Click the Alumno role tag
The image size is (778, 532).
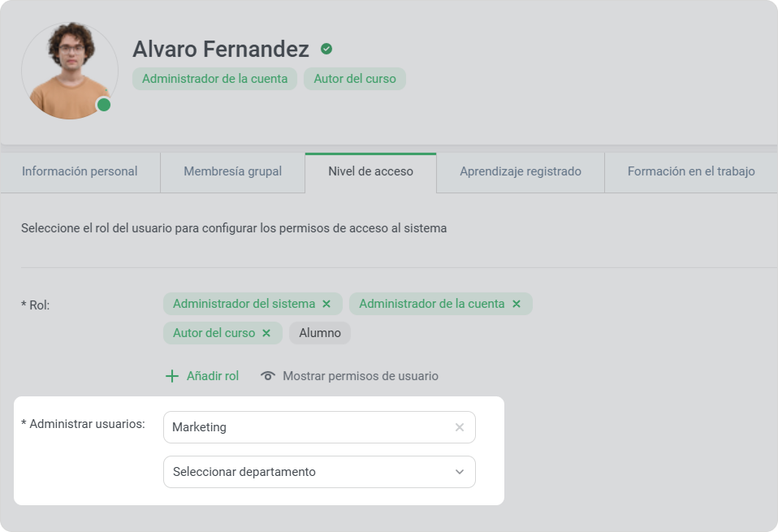(319, 333)
